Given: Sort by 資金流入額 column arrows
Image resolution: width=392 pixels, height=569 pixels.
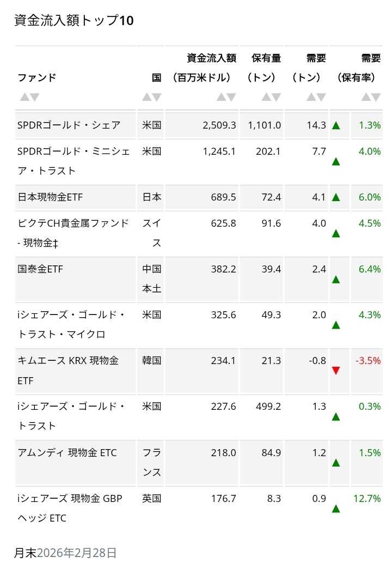Looking at the screenshot, I should 226,98.
